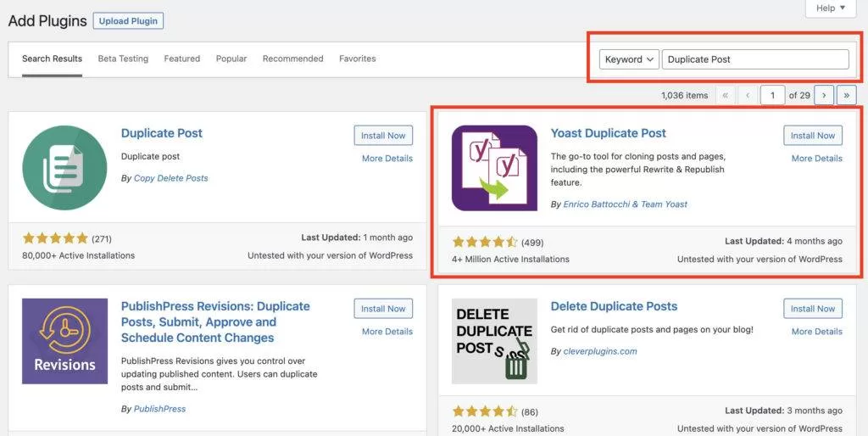868x436 pixels.
Task: Click the current page number field
Action: [x=772, y=96]
